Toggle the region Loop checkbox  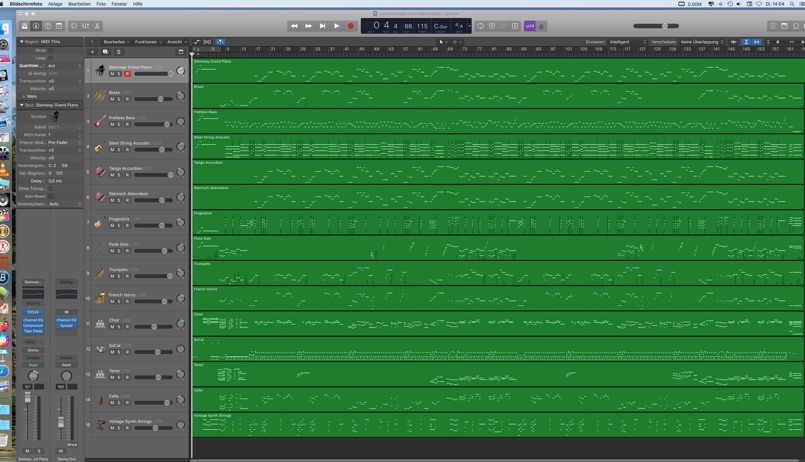coord(50,58)
